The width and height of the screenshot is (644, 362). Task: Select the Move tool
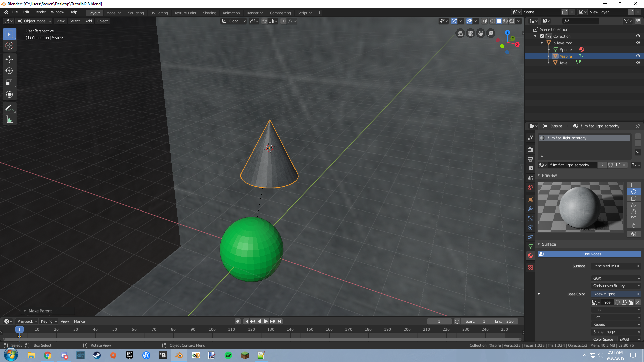point(9,59)
